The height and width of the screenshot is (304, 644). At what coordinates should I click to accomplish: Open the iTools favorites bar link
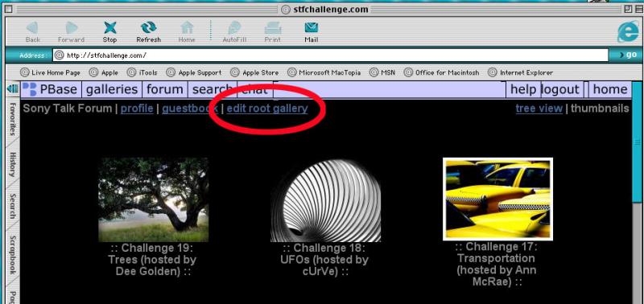142,72
